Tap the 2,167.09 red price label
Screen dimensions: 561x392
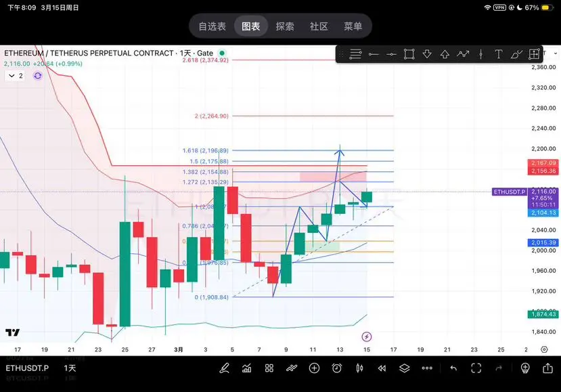(543, 163)
